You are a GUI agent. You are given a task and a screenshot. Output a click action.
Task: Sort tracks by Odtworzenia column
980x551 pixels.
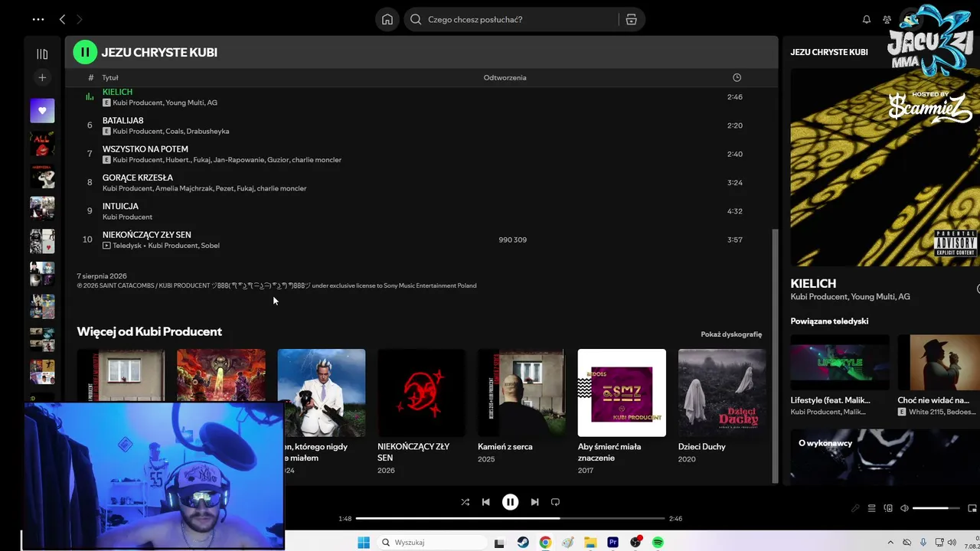505,77
